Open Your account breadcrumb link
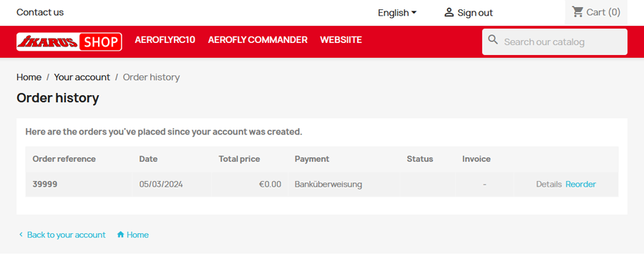The height and width of the screenshot is (274, 644). (82, 77)
